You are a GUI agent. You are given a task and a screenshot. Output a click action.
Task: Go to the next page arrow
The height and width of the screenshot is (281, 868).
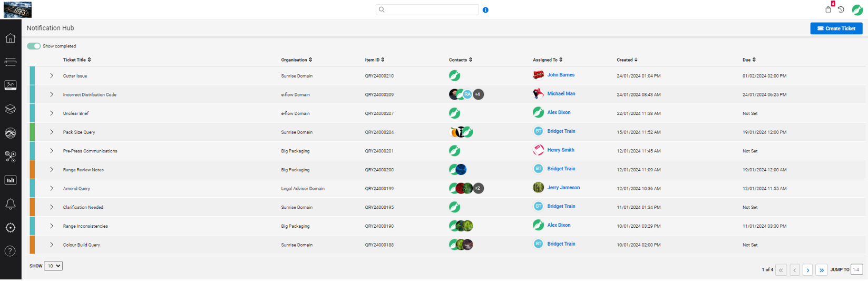click(808, 270)
